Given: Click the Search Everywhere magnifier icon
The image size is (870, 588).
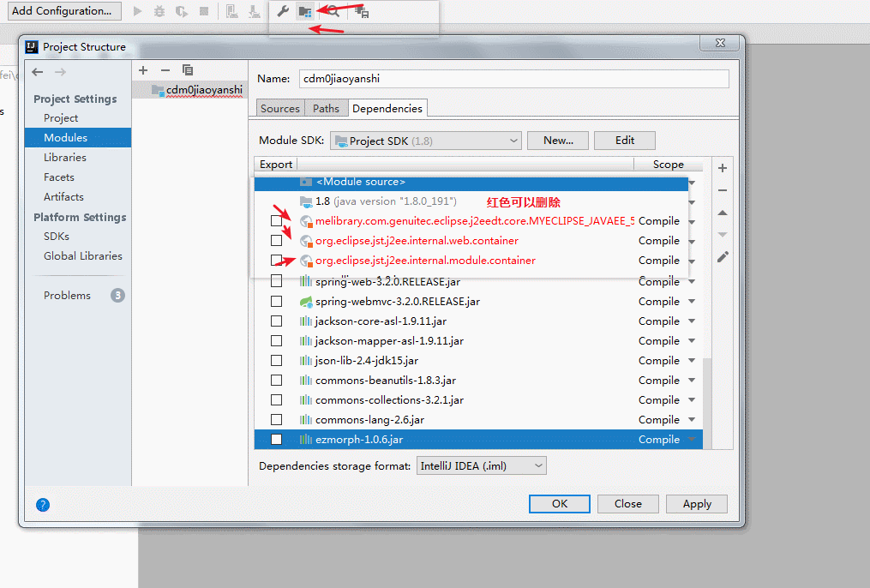Looking at the screenshot, I should pos(333,11).
